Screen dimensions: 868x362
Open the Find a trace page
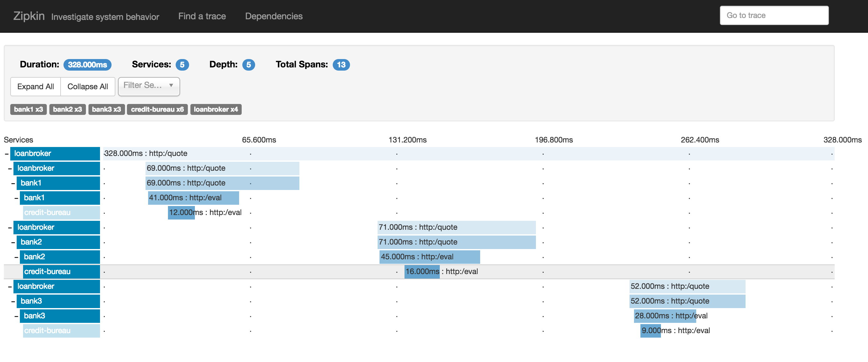[202, 16]
